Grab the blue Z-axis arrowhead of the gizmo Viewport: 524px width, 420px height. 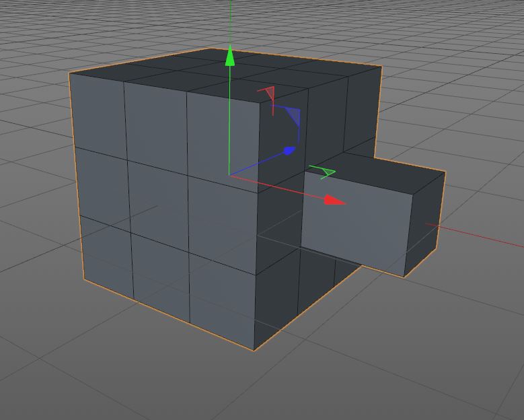point(290,151)
